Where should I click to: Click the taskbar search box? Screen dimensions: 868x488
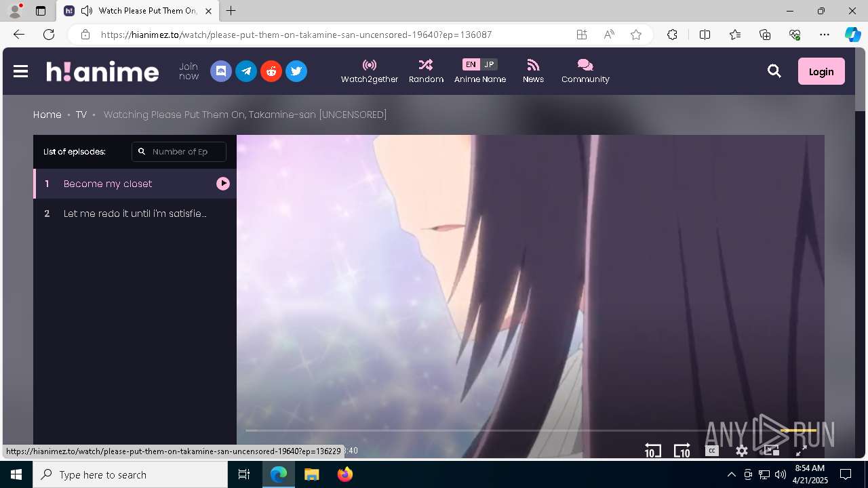pyautogui.click(x=130, y=474)
